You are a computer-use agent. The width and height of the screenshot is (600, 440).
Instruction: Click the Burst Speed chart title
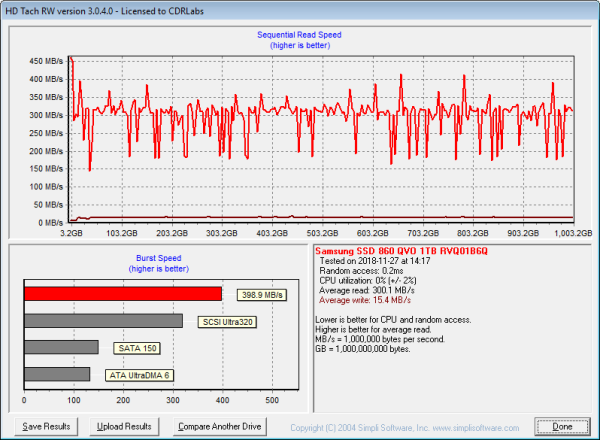click(161, 257)
